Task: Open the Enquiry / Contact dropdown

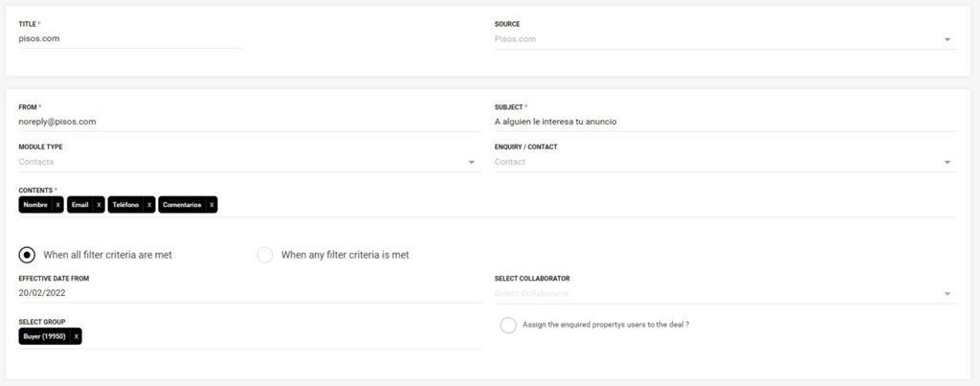Action: pyautogui.click(x=947, y=162)
